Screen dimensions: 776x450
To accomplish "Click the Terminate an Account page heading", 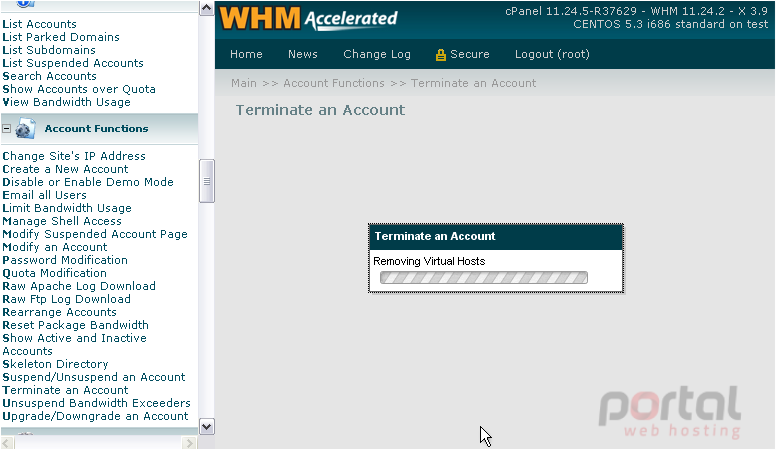I will pos(320,110).
